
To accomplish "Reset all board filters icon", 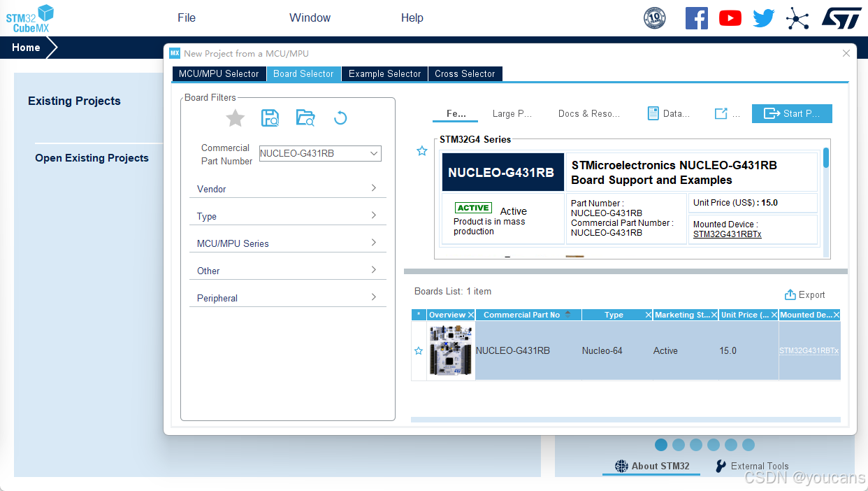I will click(x=340, y=118).
